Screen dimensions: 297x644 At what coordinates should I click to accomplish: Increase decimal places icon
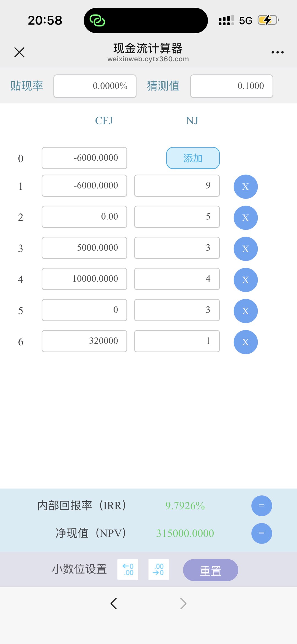click(x=128, y=569)
